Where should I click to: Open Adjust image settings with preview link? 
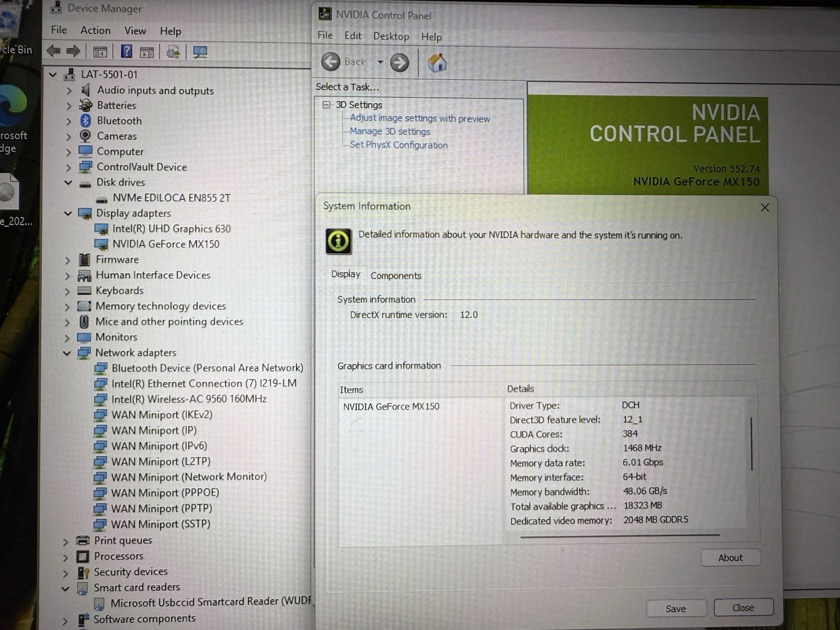tap(420, 119)
